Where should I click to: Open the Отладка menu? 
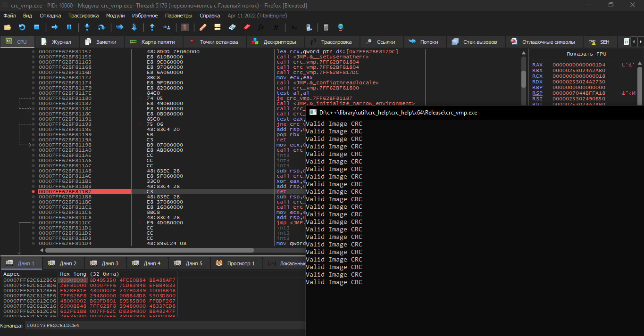[50, 16]
